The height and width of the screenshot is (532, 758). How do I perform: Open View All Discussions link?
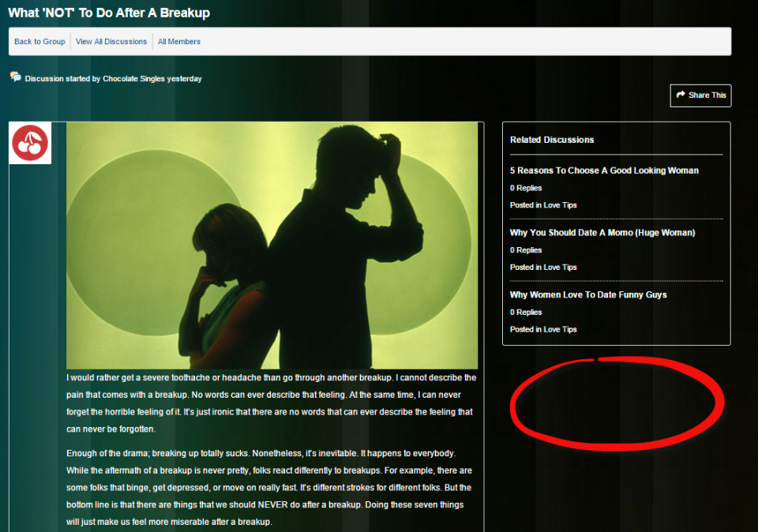pyautogui.click(x=111, y=42)
